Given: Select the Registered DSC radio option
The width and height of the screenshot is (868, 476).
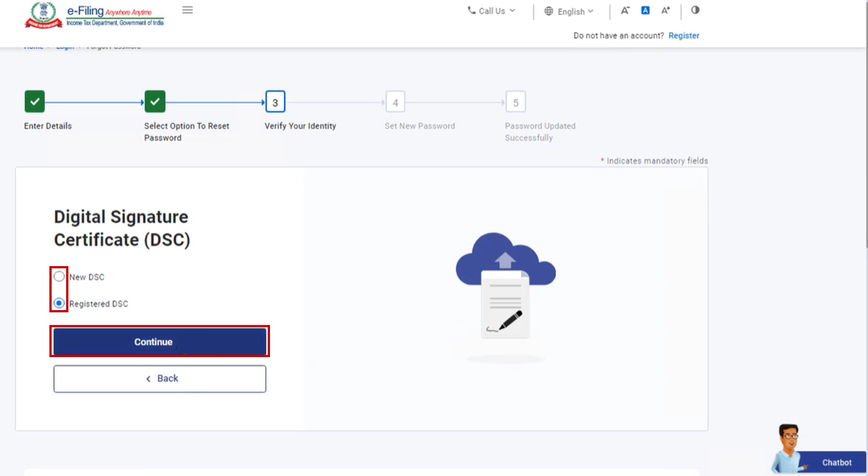Looking at the screenshot, I should pyautogui.click(x=59, y=303).
